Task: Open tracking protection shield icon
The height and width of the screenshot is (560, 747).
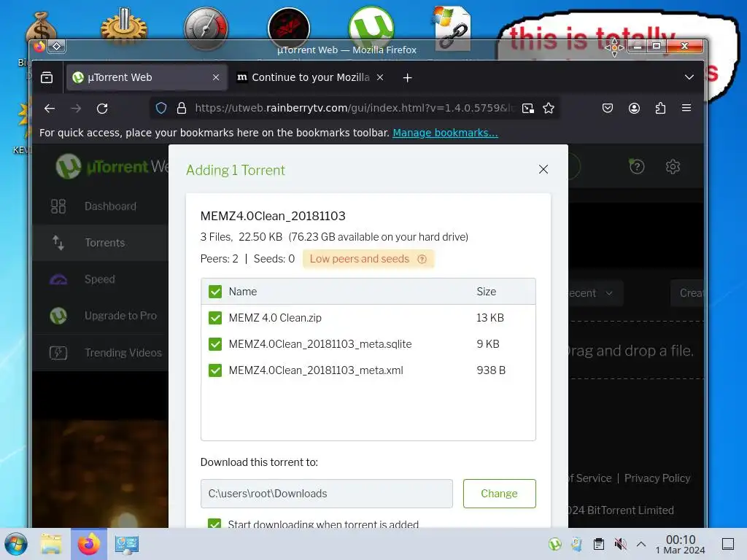Action: point(161,108)
